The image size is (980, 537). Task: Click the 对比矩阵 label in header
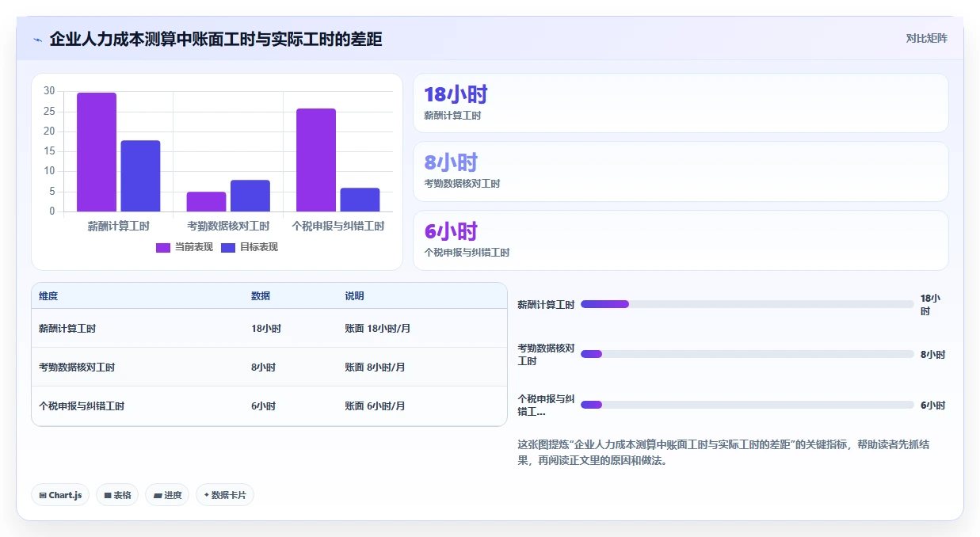click(x=926, y=38)
